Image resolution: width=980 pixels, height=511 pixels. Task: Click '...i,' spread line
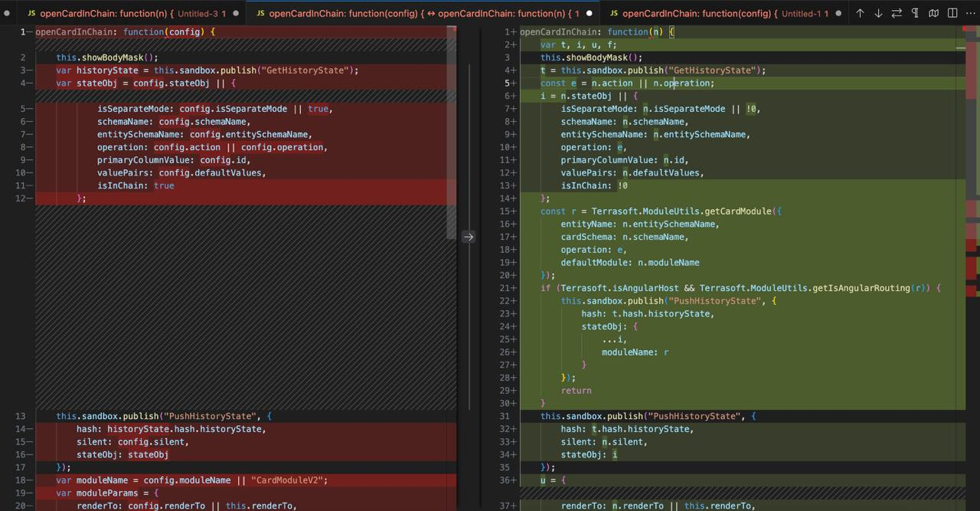614,339
